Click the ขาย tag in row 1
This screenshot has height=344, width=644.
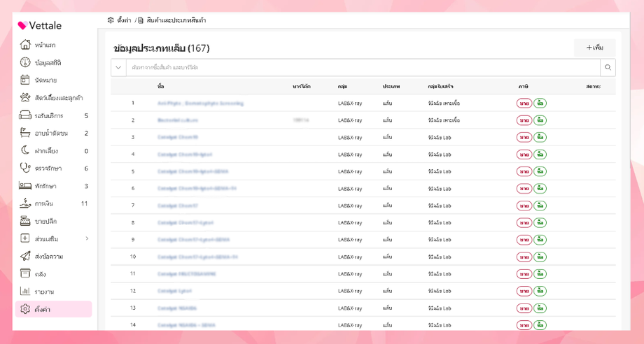point(524,103)
